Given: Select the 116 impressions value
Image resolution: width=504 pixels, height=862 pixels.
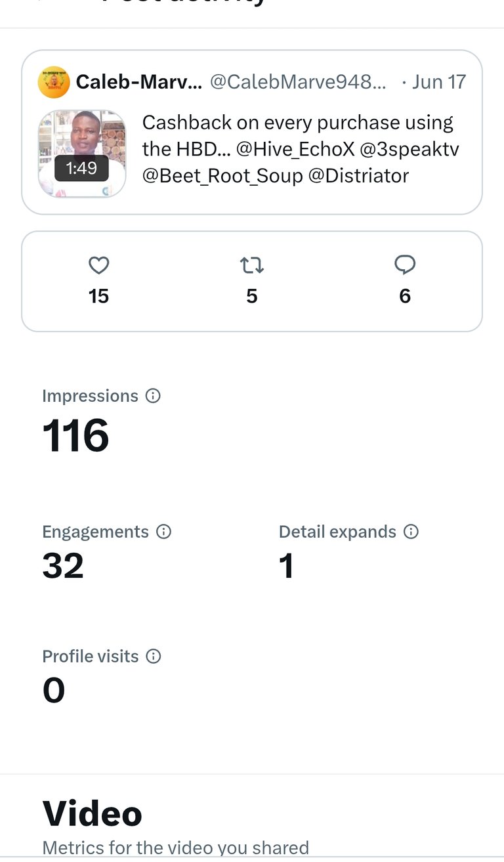Looking at the screenshot, I should 75,436.
